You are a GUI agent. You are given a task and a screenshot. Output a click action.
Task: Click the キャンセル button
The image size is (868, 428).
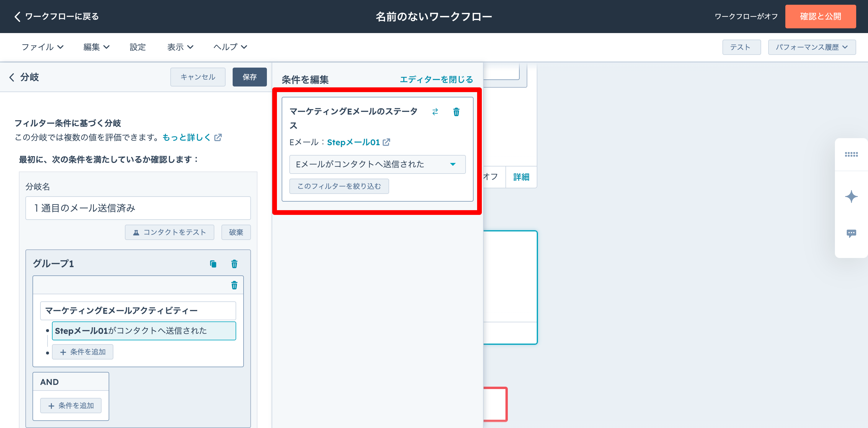coord(198,77)
